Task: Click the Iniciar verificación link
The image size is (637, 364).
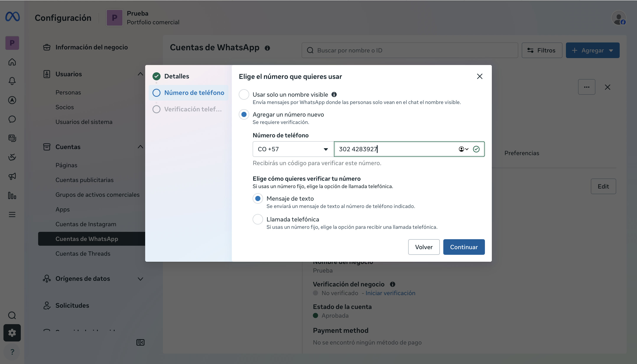Action: pos(390,293)
